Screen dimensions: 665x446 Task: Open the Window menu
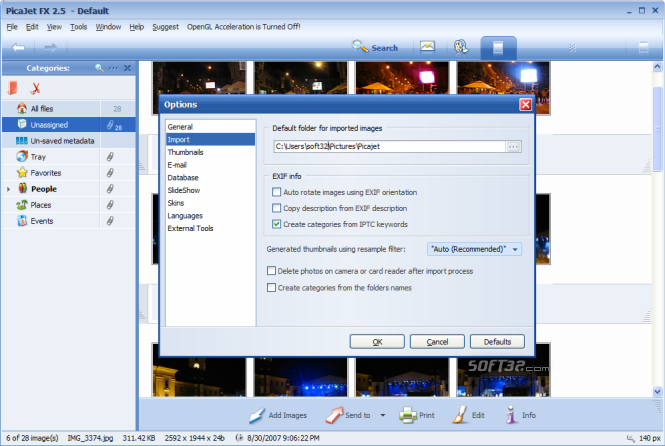point(108,27)
